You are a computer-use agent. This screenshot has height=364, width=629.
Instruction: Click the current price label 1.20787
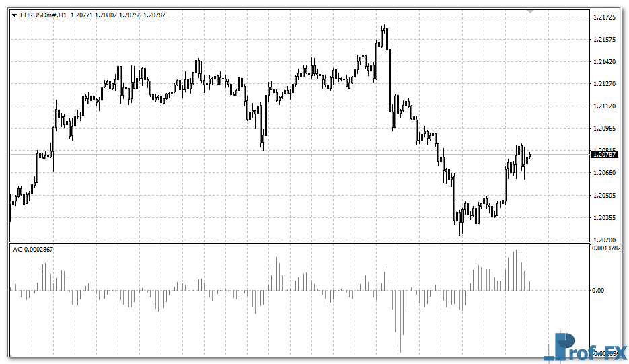(x=605, y=154)
